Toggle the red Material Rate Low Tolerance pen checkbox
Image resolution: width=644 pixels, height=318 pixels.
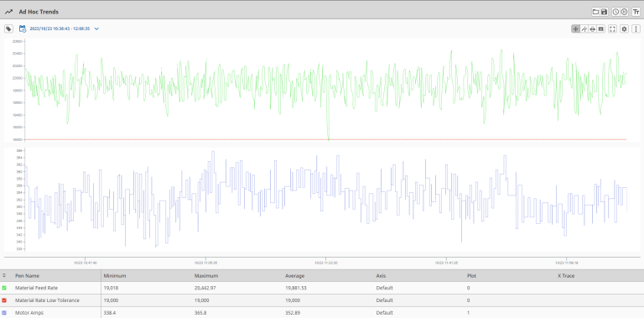4,300
